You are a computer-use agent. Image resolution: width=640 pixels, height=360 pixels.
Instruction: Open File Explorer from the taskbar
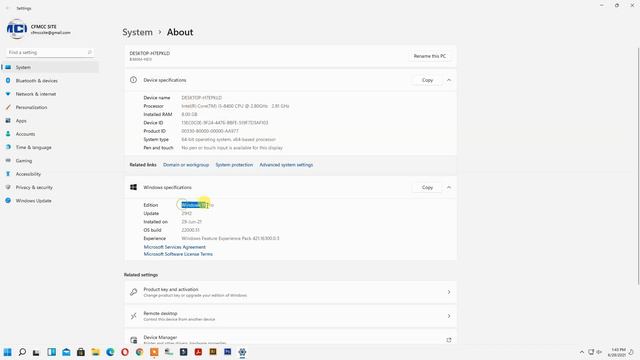[96, 352]
